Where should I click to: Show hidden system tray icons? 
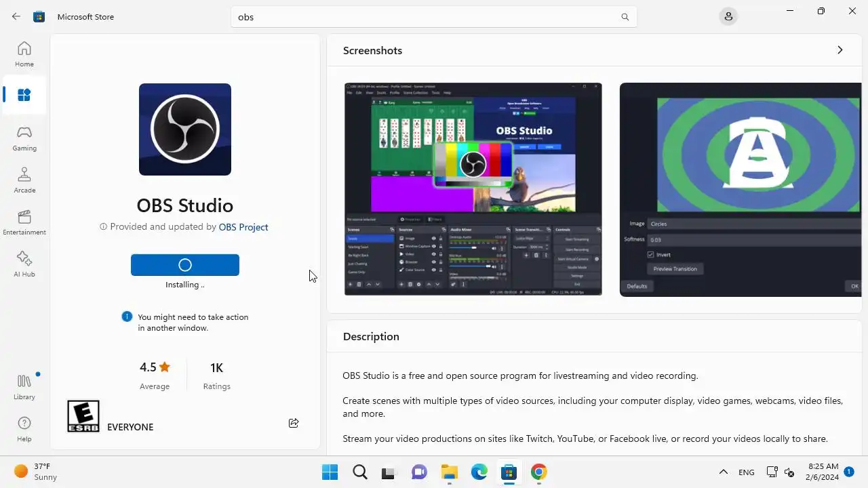[x=723, y=472]
